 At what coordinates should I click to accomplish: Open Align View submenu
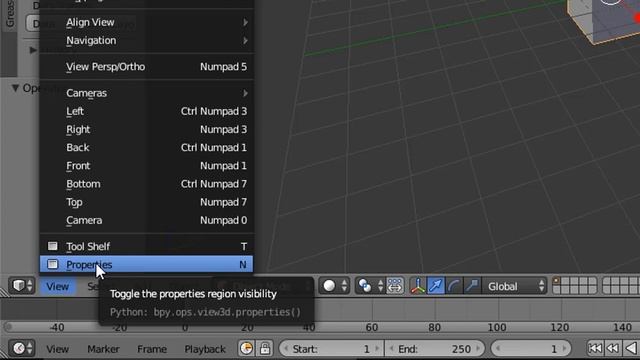[146, 22]
